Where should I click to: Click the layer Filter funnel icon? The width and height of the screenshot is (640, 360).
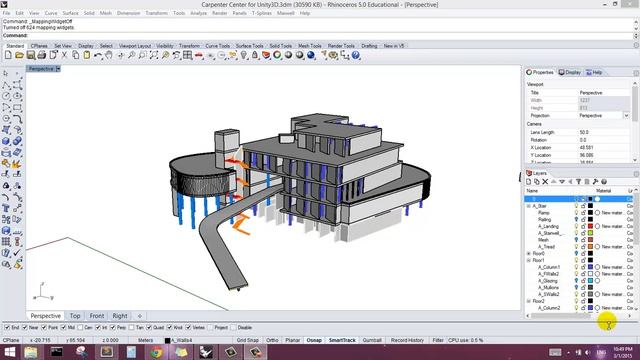[x=578, y=182]
